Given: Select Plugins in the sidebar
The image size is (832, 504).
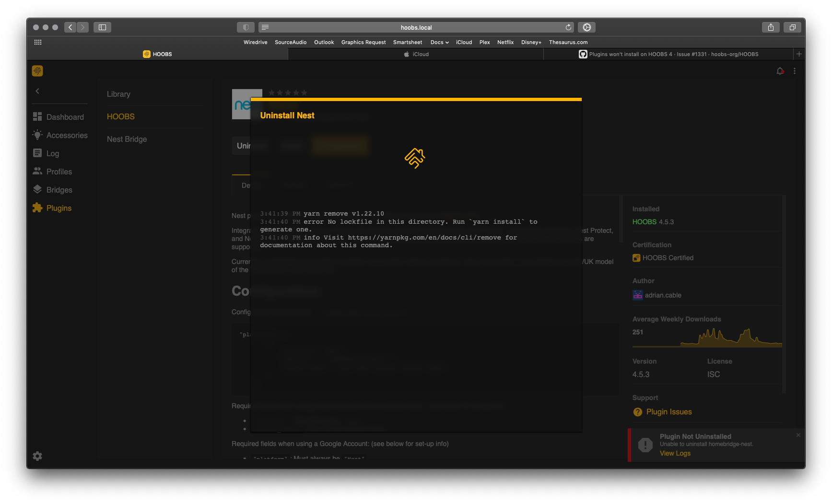Looking at the screenshot, I should point(59,207).
